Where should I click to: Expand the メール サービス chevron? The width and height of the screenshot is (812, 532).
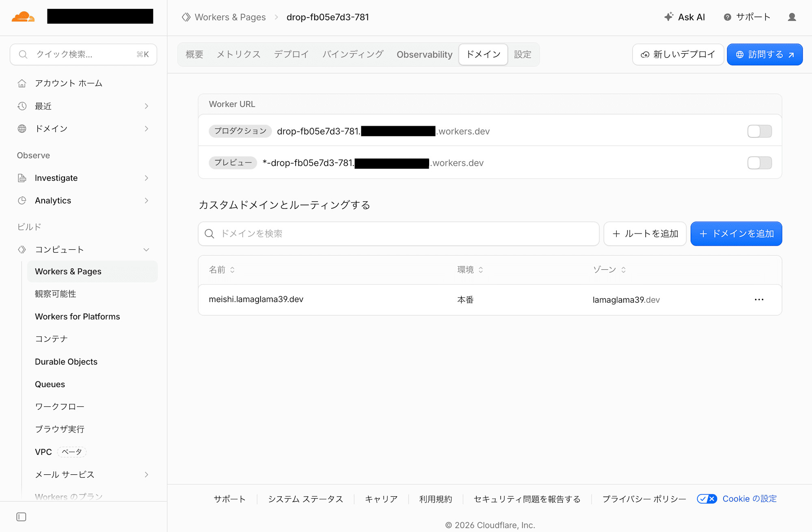[147, 474]
